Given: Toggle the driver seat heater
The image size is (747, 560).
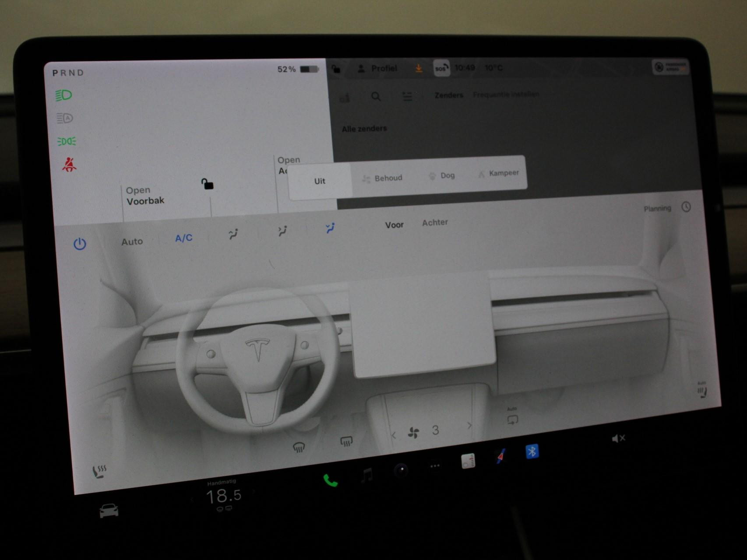Looking at the screenshot, I should pos(99,472).
